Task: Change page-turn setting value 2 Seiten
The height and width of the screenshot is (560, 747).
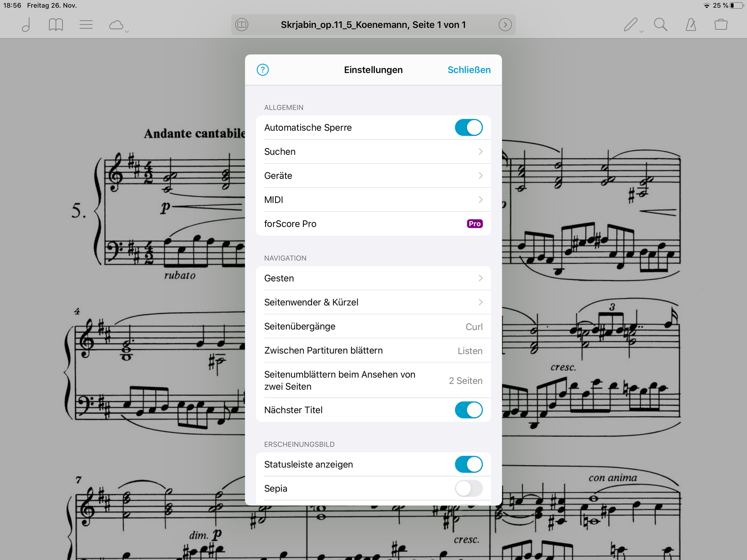Action: click(x=466, y=381)
